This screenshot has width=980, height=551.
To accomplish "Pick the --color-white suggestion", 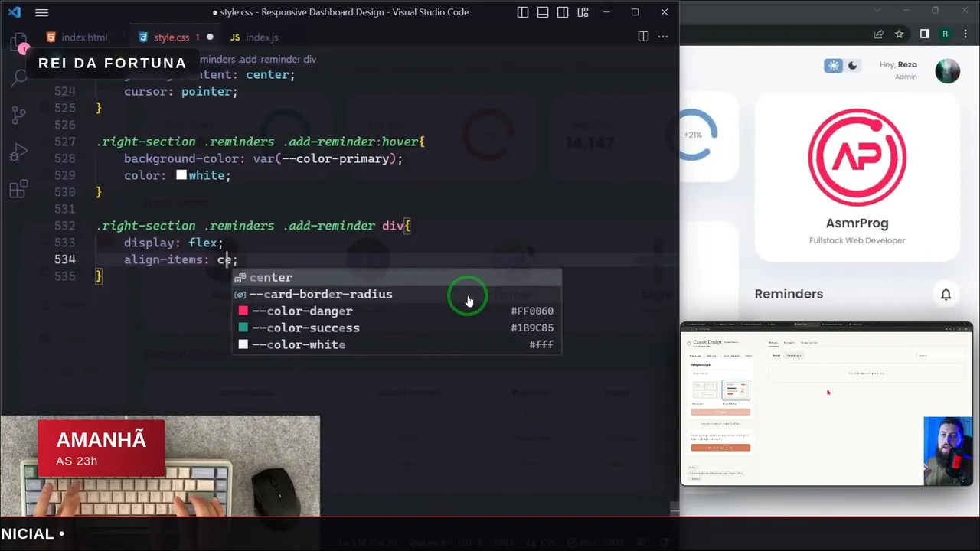I will pyautogui.click(x=397, y=344).
